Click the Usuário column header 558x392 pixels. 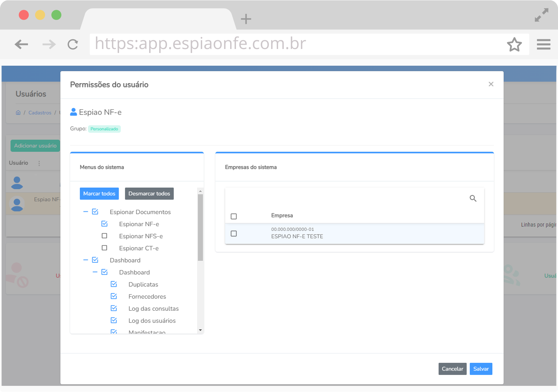point(19,163)
